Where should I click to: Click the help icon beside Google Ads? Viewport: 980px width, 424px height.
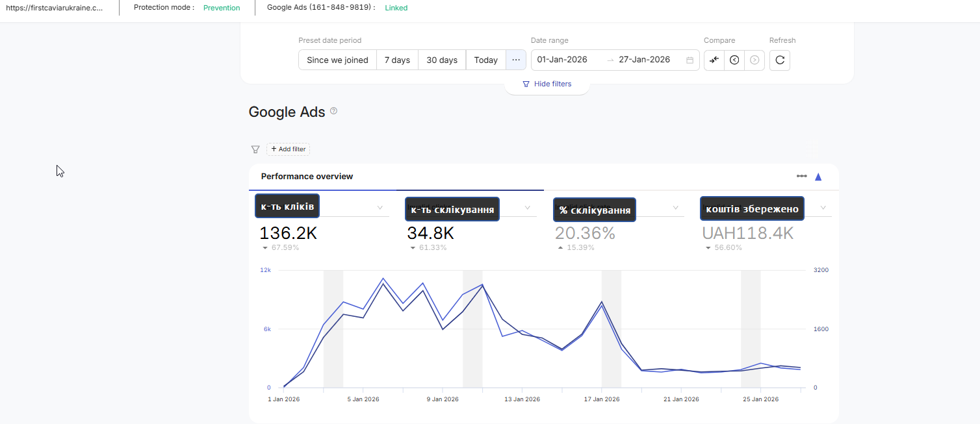pos(334,111)
